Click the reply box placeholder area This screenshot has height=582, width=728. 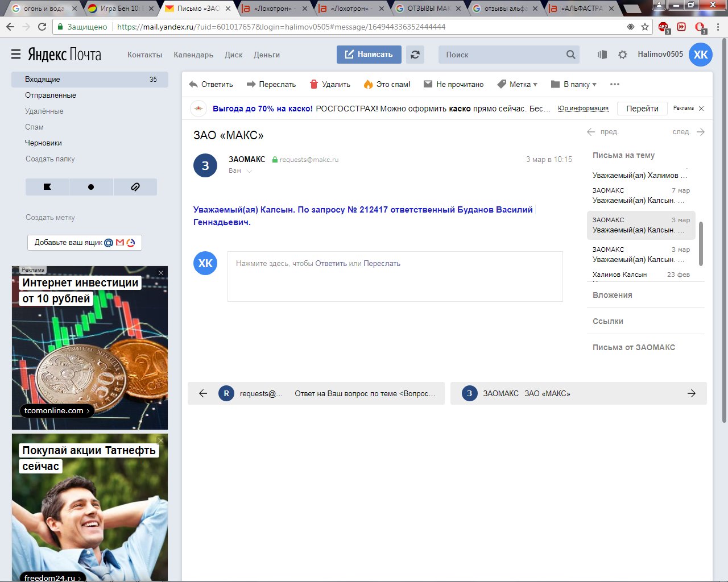395,276
